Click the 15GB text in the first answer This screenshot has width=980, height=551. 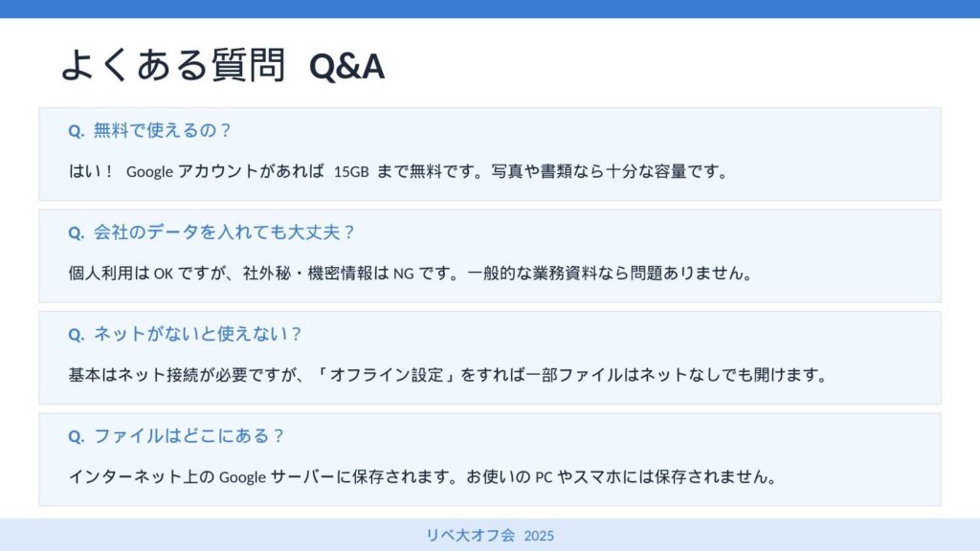(x=349, y=172)
